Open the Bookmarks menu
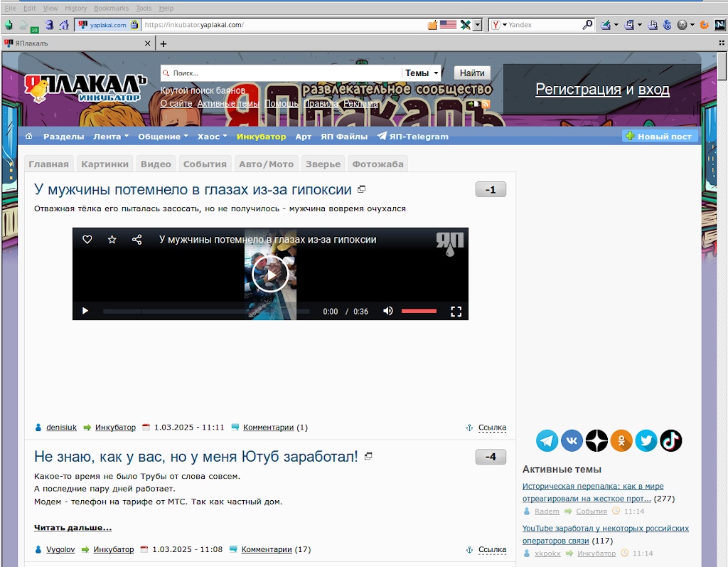The image size is (728, 567). point(112,8)
